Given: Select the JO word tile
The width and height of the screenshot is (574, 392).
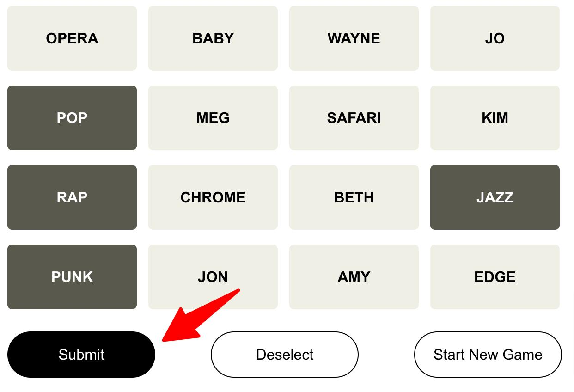Looking at the screenshot, I should (x=495, y=38).
